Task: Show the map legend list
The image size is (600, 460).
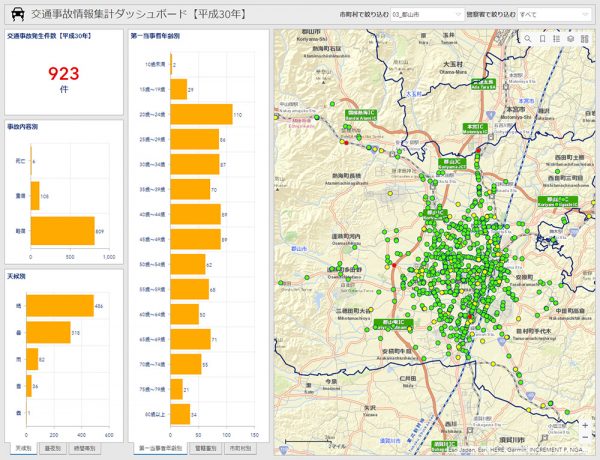Action: click(556, 39)
